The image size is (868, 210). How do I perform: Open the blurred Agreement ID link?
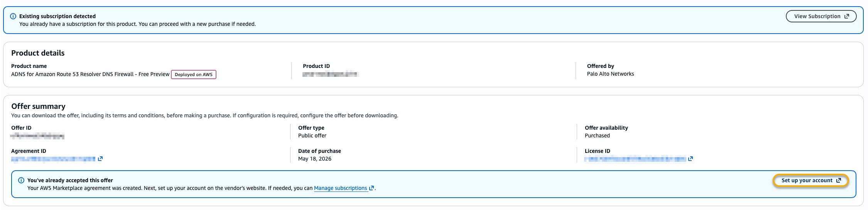[53, 159]
